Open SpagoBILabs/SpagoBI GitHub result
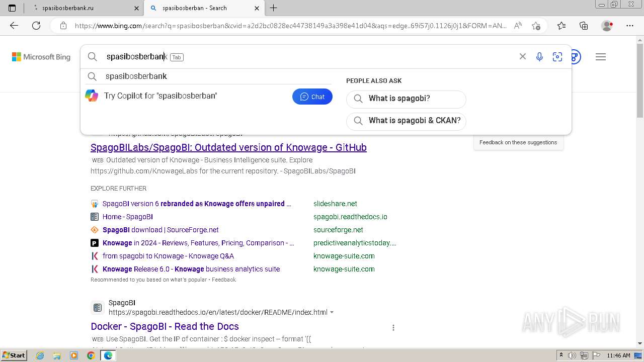This screenshot has height=362, width=644. pos(228,147)
